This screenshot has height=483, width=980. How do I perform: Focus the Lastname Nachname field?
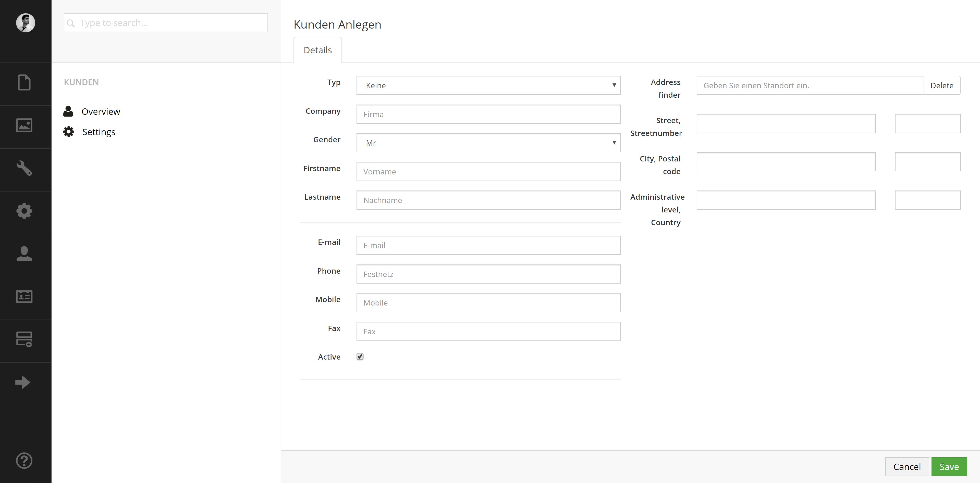coord(488,200)
